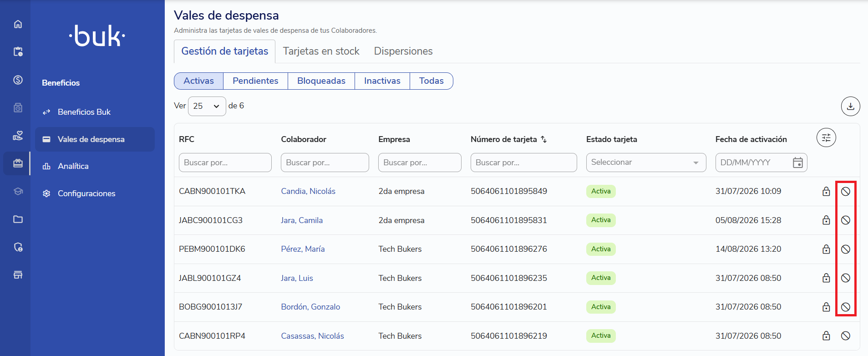Open calendar picker for Fecha de activación

(797, 163)
